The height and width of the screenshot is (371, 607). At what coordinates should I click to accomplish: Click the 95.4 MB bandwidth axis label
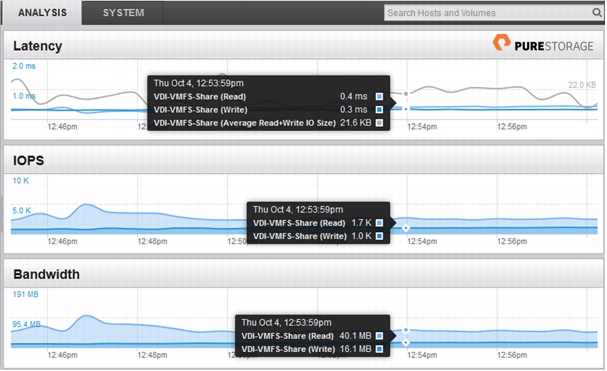26,324
